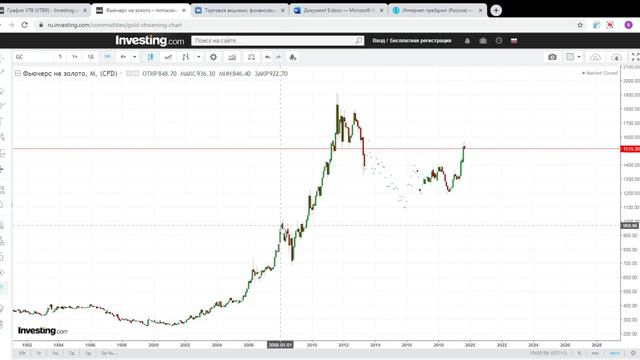Click the tree-shaped icon in chart toolbar
Screen dimensions: 640x360
293,57
